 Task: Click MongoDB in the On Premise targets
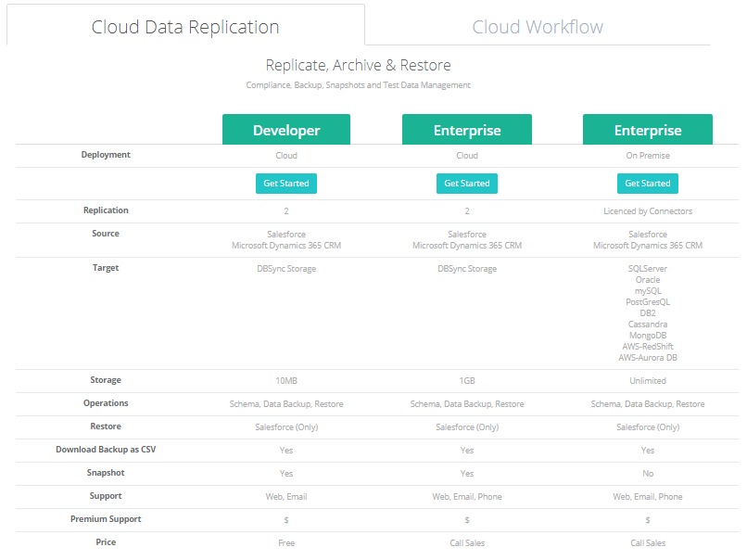click(648, 336)
